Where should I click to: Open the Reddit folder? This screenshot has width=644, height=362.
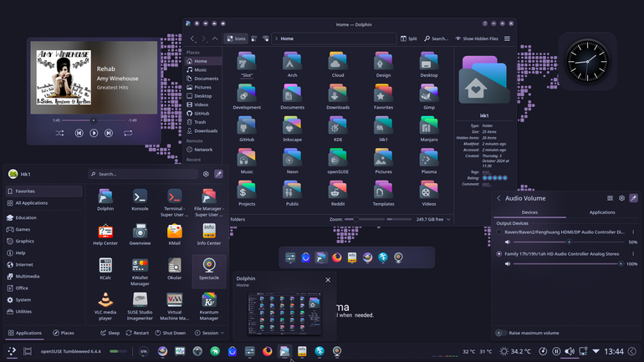pyautogui.click(x=338, y=193)
